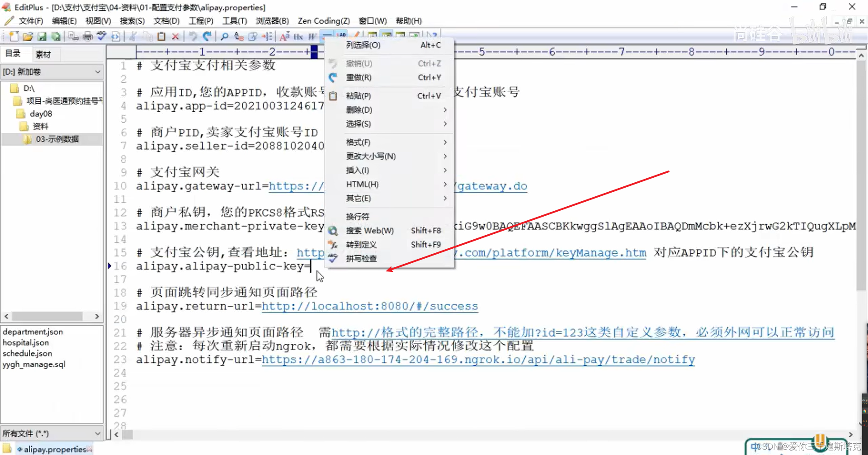The width and height of the screenshot is (868, 455).
Task: Undo the last edit in toolbar
Action: coord(193,36)
